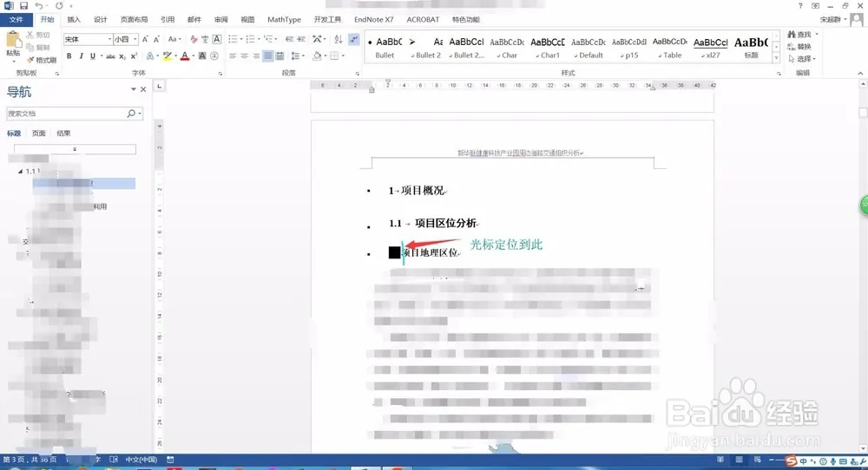
Task: Increase font size with grow font icon
Action: 145,39
